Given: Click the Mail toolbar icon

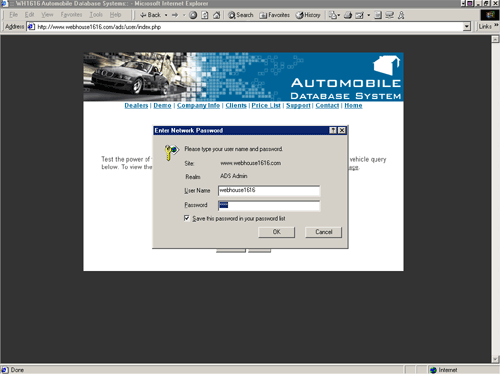Looking at the screenshot, I should pyautogui.click(x=333, y=15).
